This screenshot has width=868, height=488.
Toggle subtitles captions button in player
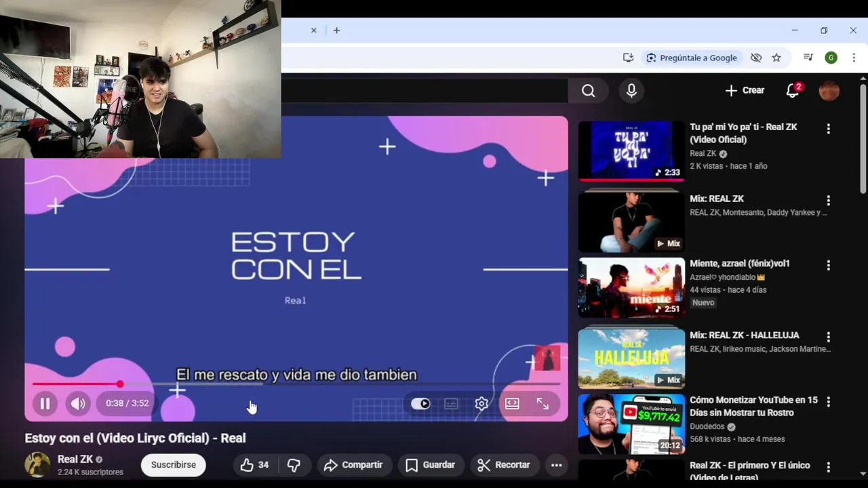coord(451,403)
